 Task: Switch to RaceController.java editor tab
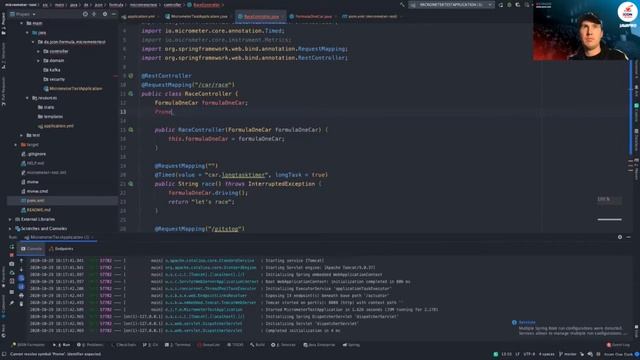tap(260, 16)
